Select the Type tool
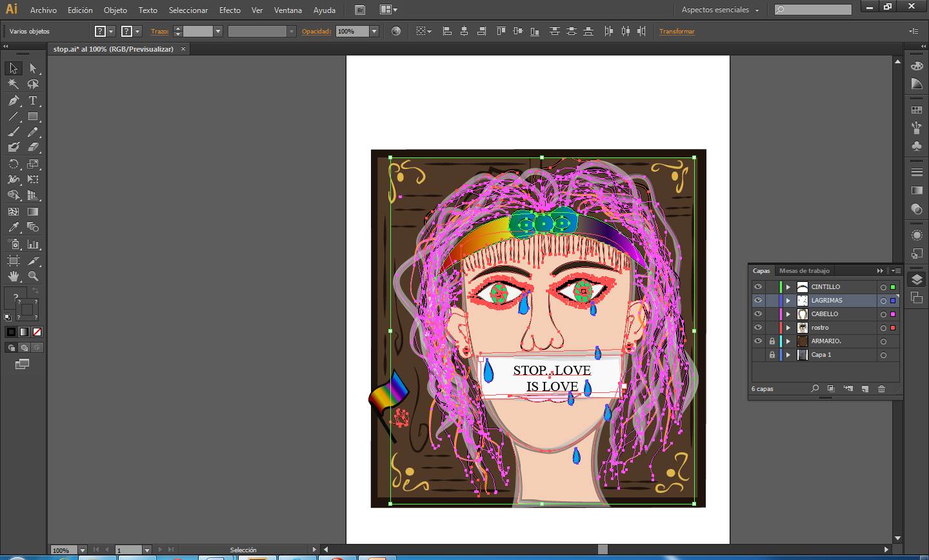The image size is (929, 560). tap(33, 101)
